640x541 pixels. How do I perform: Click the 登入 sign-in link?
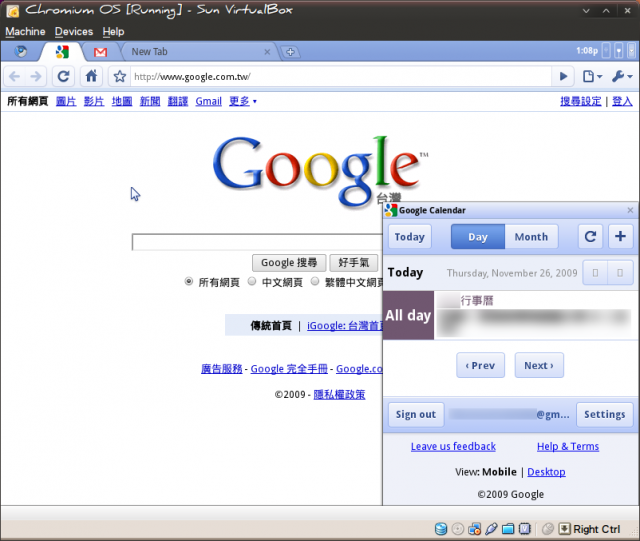pyautogui.click(x=622, y=101)
